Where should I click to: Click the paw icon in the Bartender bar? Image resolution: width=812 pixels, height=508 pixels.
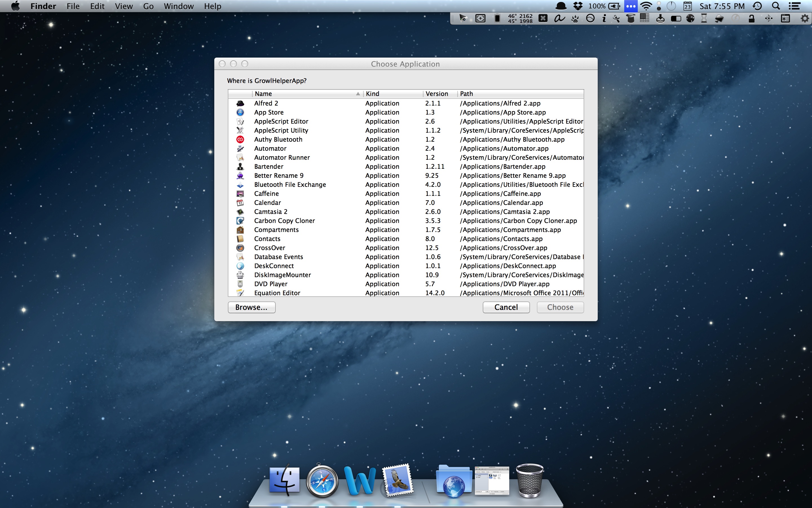pyautogui.click(x=575, y=18)
